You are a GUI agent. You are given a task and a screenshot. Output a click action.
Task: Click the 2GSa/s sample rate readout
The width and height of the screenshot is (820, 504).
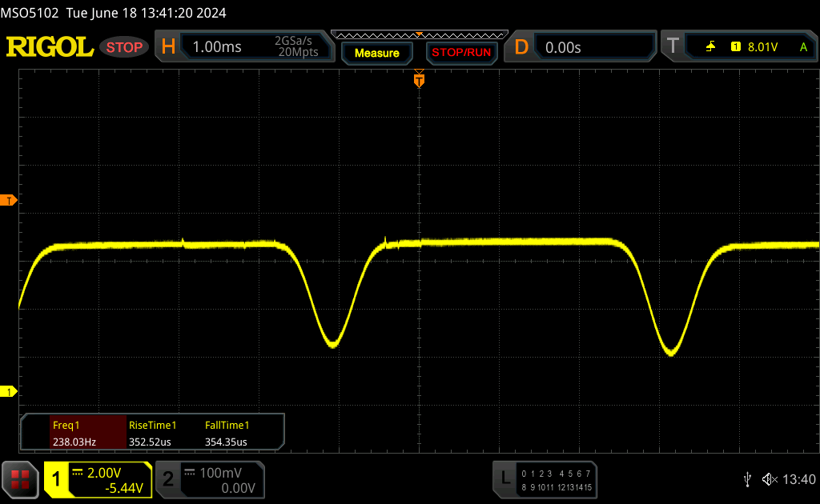pos(293,41)
